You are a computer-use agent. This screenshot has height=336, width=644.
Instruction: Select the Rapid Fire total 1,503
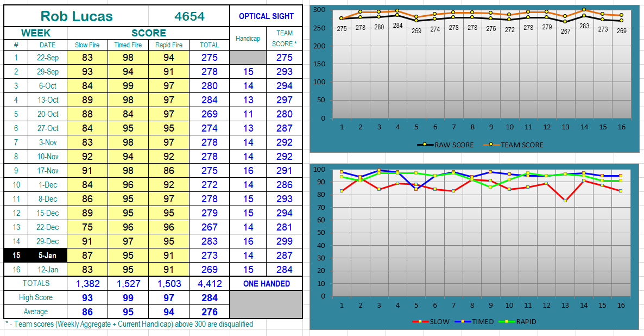[169, 283]
